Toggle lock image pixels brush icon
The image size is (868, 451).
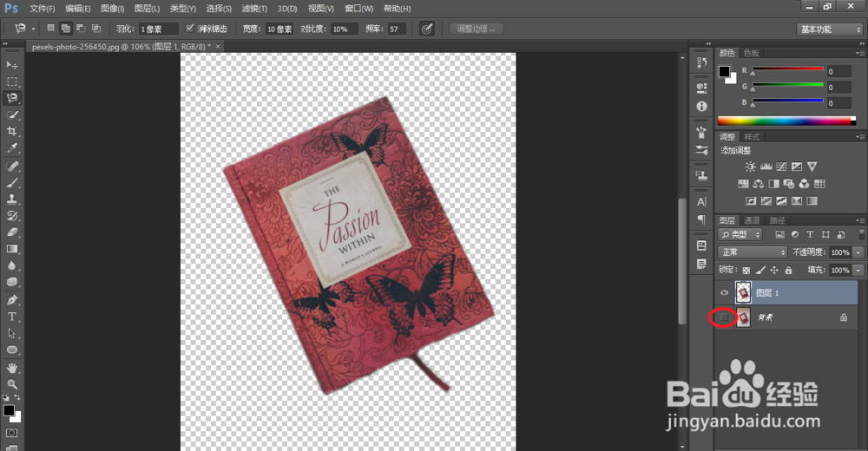click(760, 270)
